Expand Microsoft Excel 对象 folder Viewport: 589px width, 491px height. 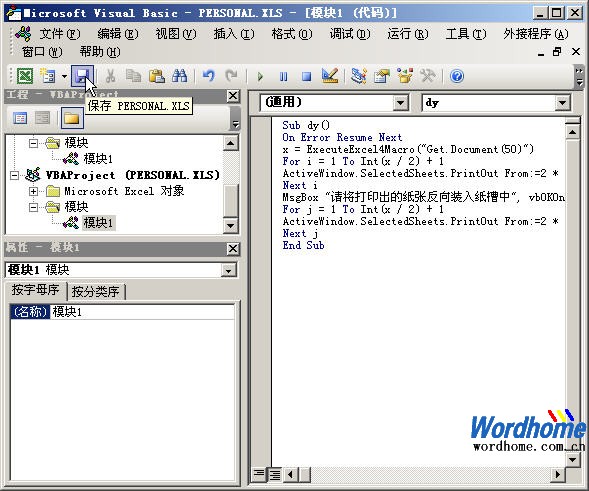[x=33, y=191]
